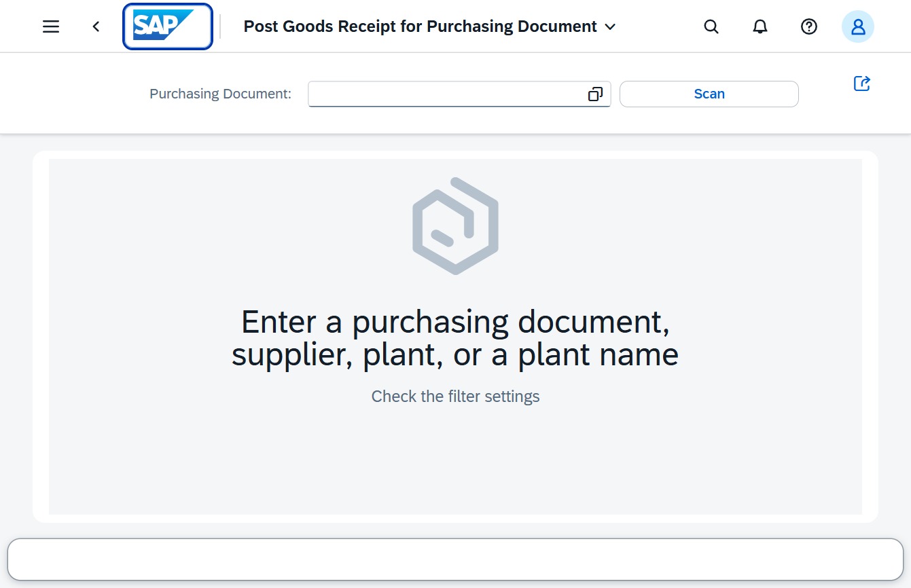Open the search magnifier icon
Image resolution: width=911 pixels, height=588 pixels.
[711, 26]
